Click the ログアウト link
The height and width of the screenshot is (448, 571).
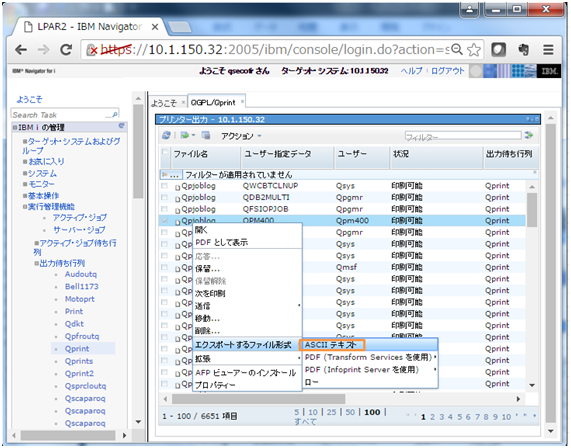click(448, 71)
